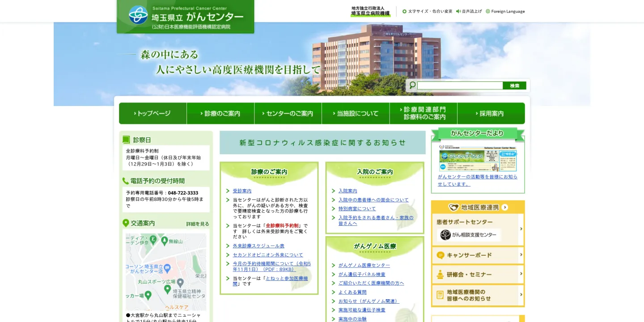The width and height of the screenshot is (644, 322).
Task: Click the 音声読上げ speaker icon
Action: tap(458, 11)
